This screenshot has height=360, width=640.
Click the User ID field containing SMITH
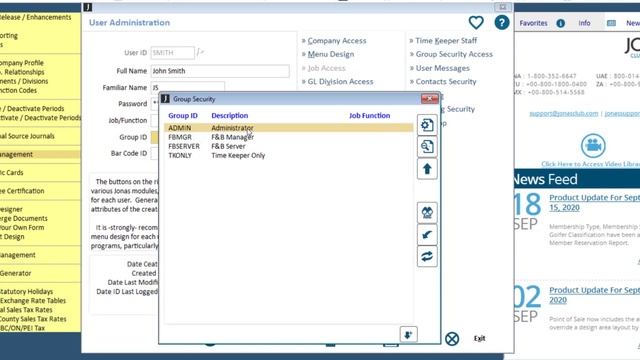172,53
